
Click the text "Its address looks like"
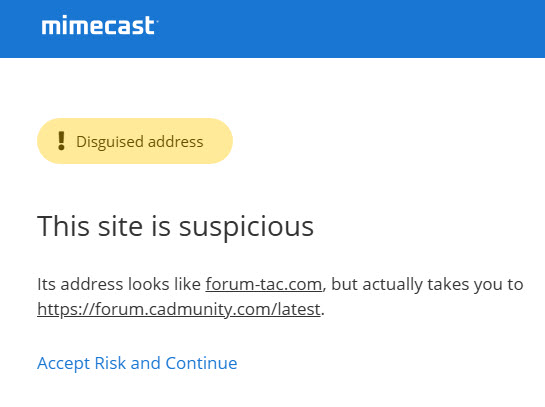point(119,284)
